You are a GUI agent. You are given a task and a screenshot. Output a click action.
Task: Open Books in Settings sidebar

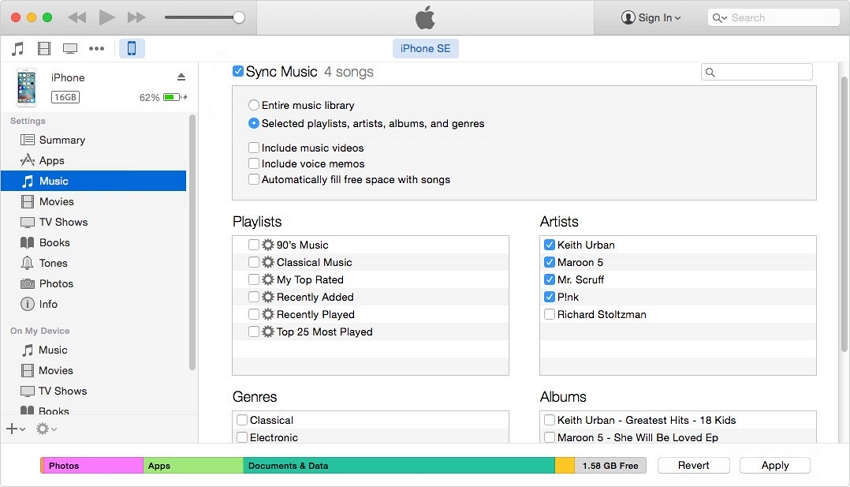pos(93,242)
